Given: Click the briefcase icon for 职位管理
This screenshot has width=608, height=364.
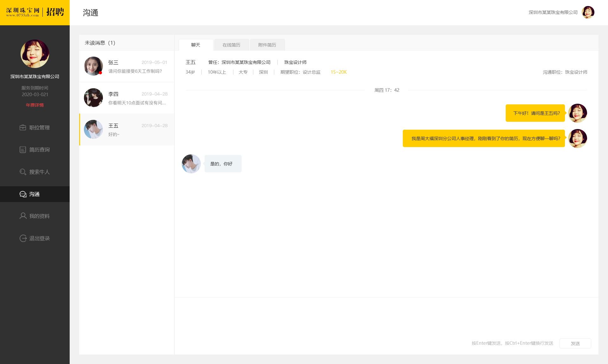Looking at the screenshot, I should point(23,127).
